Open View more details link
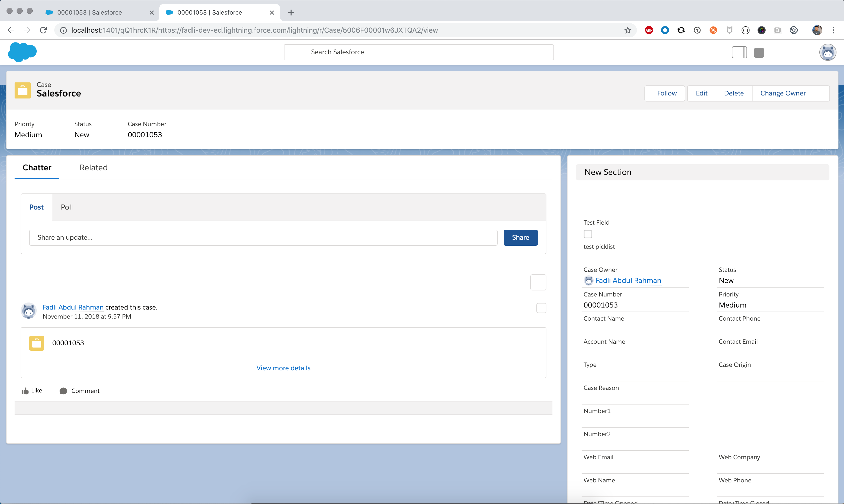Image resolution: width=844 pixels, height=504 pixels. click(x=283, y=368)
